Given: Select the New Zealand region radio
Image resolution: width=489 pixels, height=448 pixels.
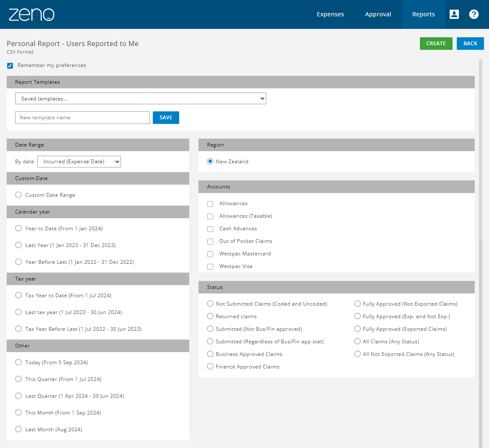Looking at the screenshot, I should click(x=210, y=161).
